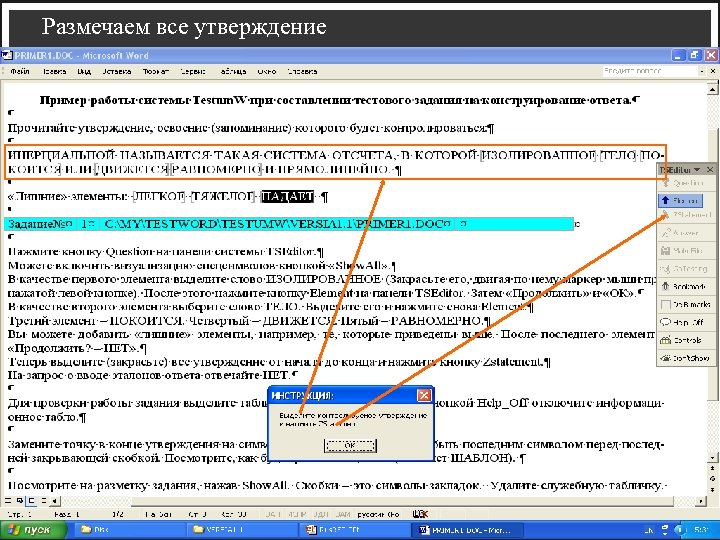Click the 'Задание№' cyan table cell
Viewport: 720px width, 540px height.
click(x=40, y=224)
